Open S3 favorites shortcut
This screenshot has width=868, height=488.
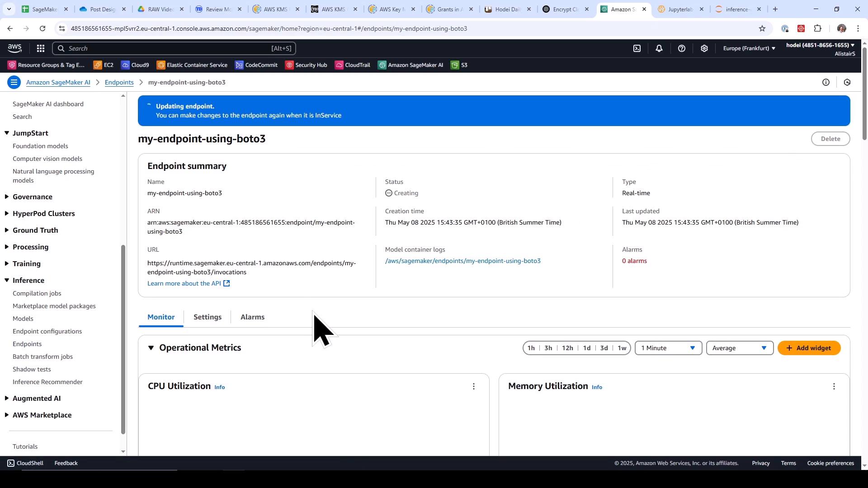click(459, 65)
